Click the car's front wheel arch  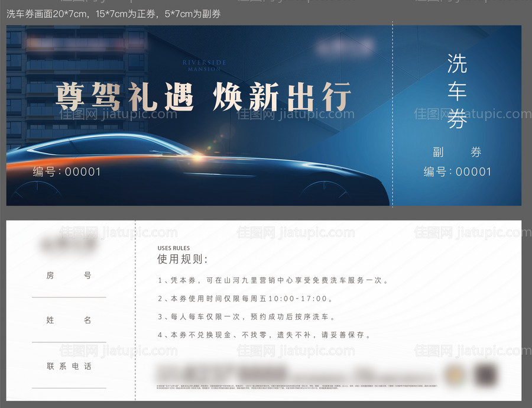[328, 184]
